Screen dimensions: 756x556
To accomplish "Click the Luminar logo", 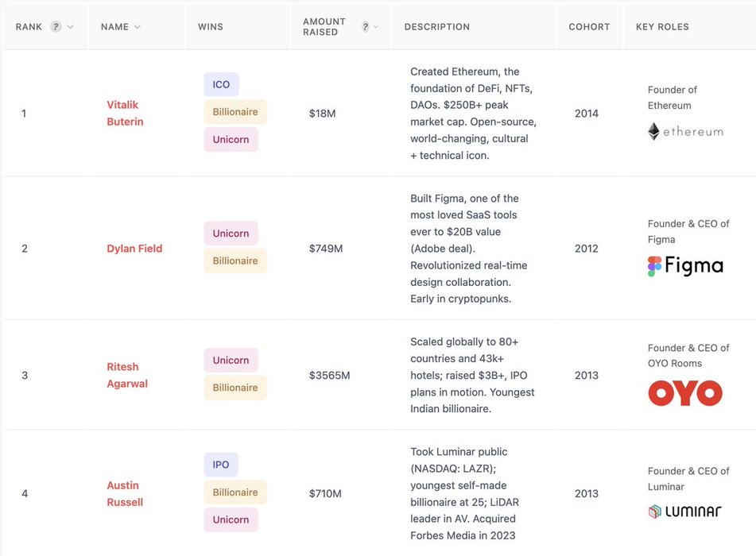I will point(685,512).
